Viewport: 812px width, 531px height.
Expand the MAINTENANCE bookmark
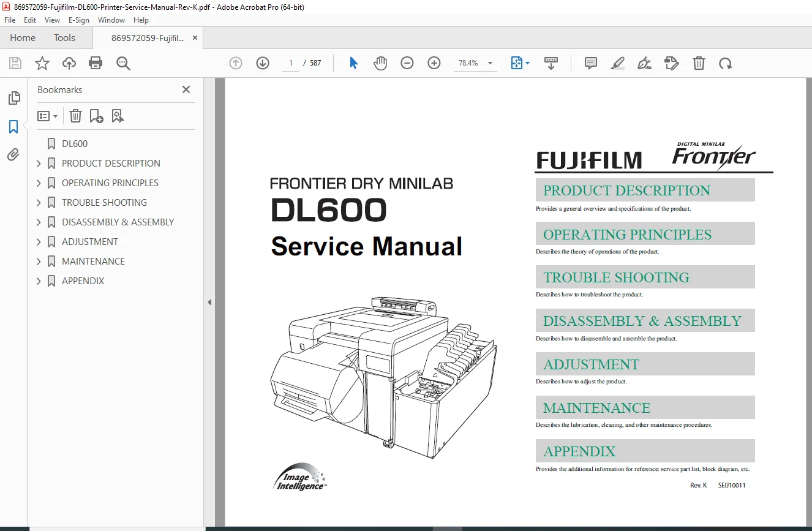pos(39,262)
